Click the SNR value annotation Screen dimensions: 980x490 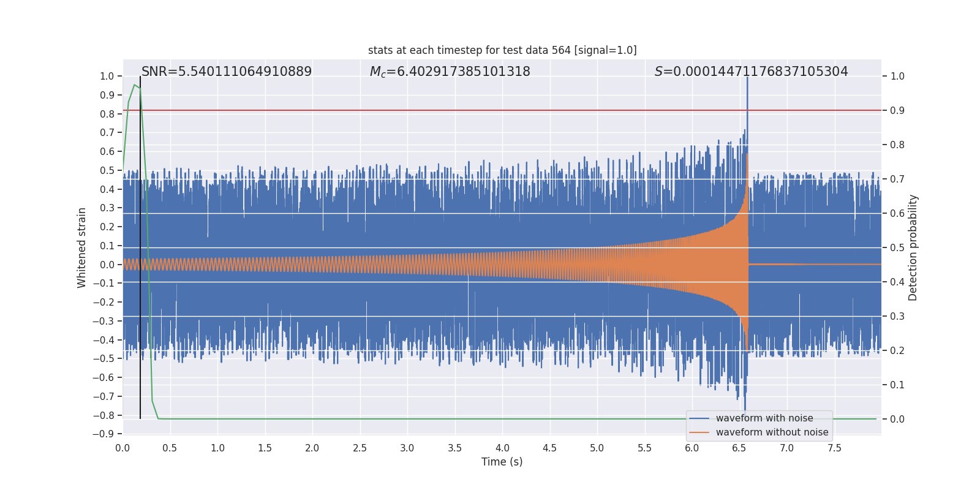click(227, 72)
